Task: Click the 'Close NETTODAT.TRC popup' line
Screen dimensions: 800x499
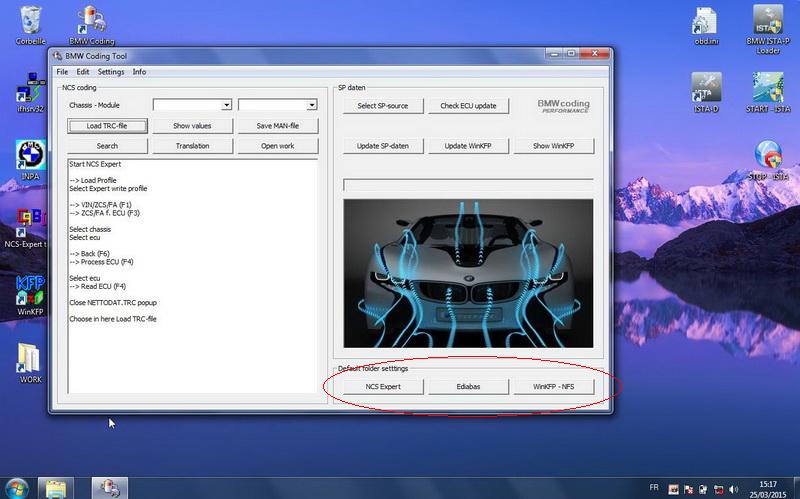Action: click(x=113, y=303)
